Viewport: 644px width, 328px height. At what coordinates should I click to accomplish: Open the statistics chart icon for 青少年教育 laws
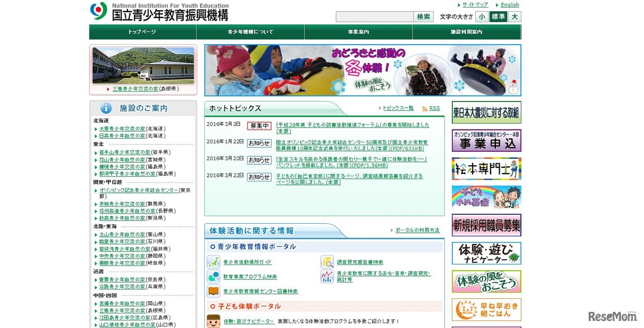coord(328,277)
